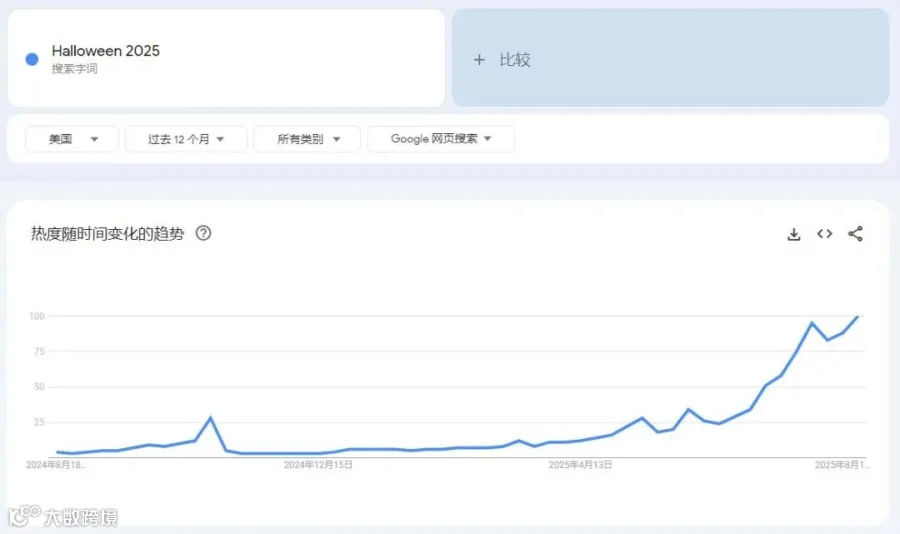Edit the Halloween 2025 search term
Viewport: 900px width, 534px height.
106,51
